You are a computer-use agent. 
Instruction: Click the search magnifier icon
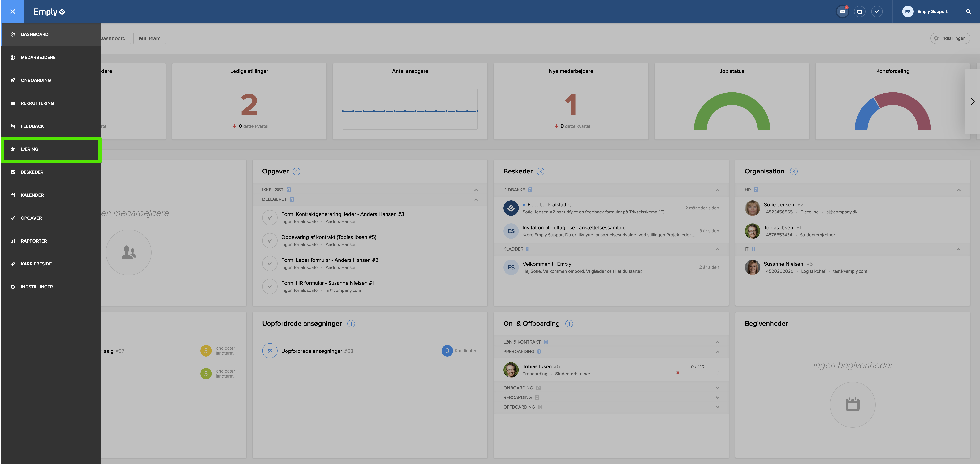click(968, 11)
